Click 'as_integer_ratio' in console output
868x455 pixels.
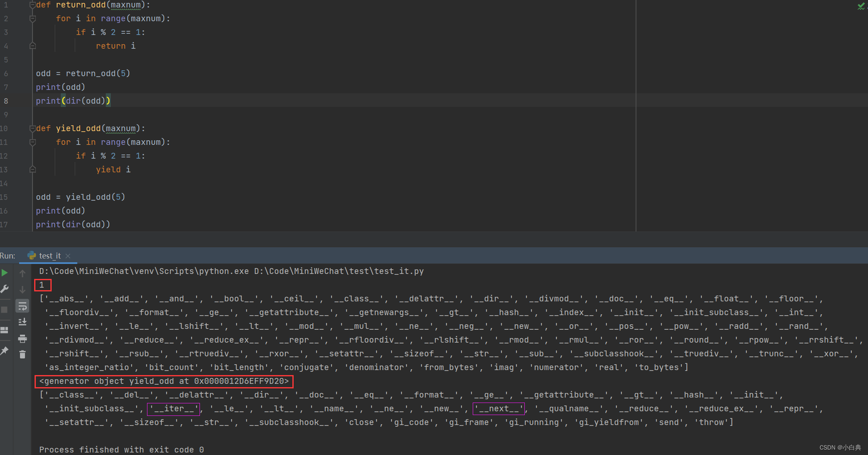(x=89, y=367)
